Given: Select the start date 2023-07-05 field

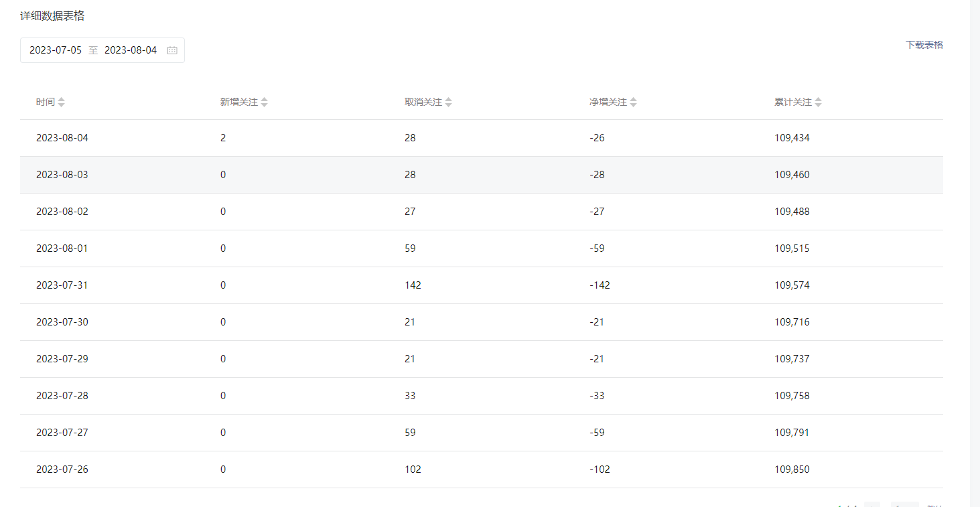Looking at the screenshot, I should click(56, 50).
